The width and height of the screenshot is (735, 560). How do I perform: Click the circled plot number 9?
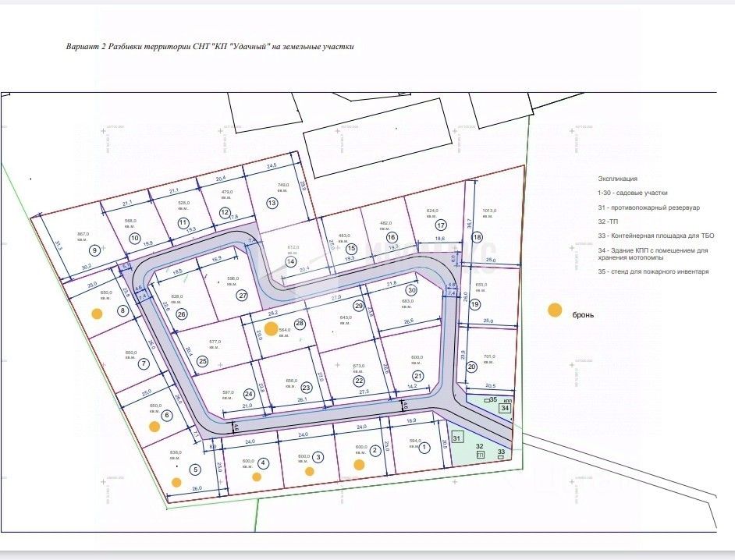pos(94,250)
